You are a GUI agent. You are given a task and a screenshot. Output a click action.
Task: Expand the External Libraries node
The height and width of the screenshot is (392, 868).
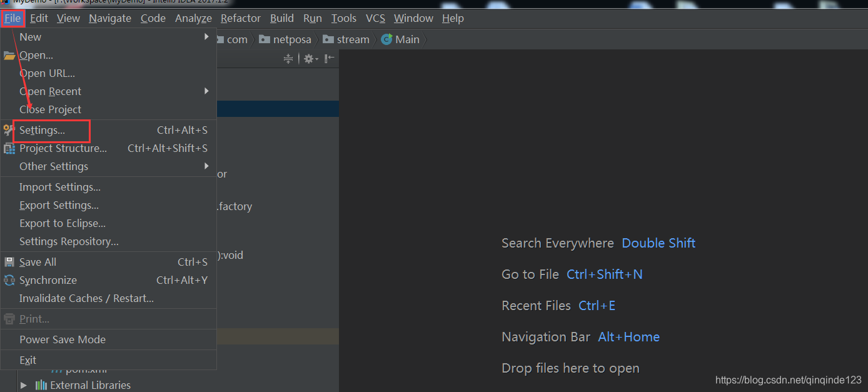pyautogui.click(x=24, y=385)
